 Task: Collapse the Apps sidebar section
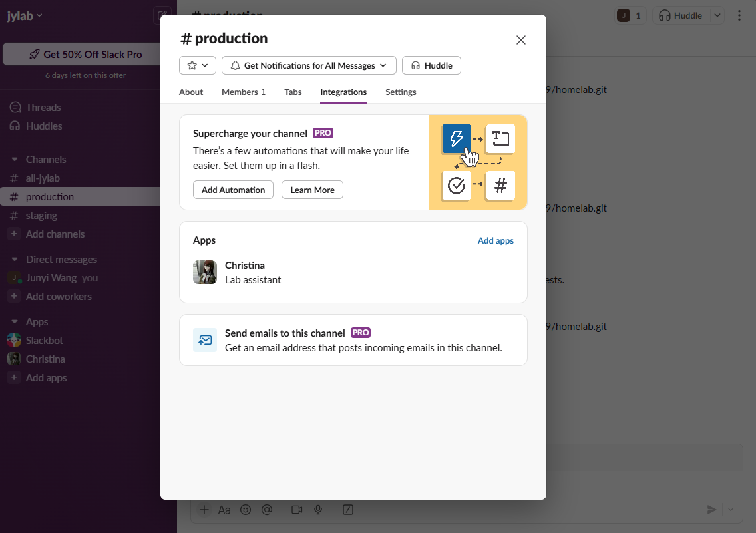coord(15,322)
